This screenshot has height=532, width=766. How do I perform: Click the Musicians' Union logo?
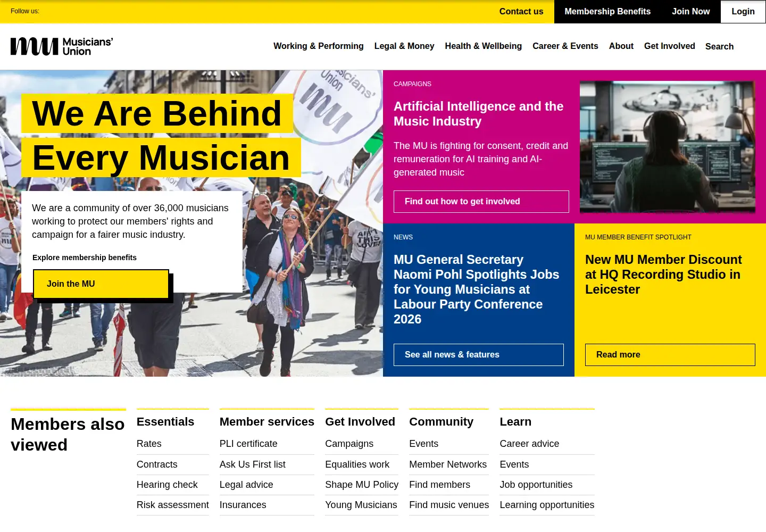[x=62, y=46]
